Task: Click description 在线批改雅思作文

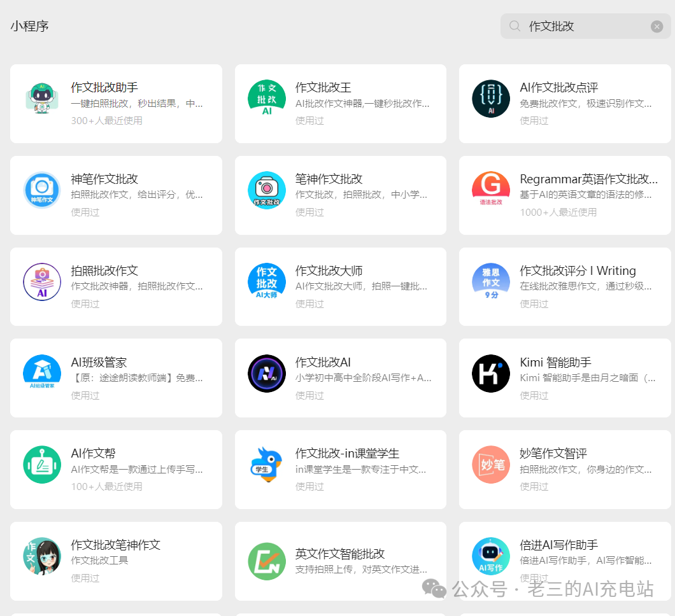Action: (586, 286)
